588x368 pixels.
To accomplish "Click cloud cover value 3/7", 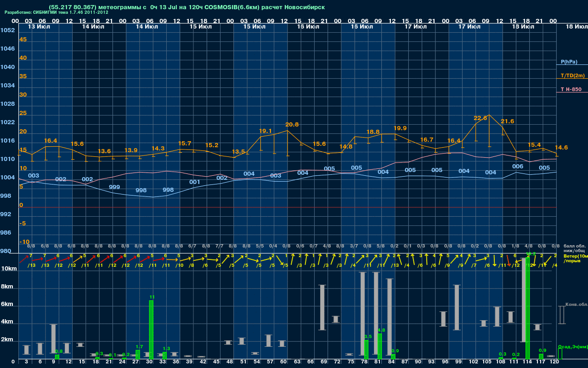I will pyautogui.click(x=354, y=246).
